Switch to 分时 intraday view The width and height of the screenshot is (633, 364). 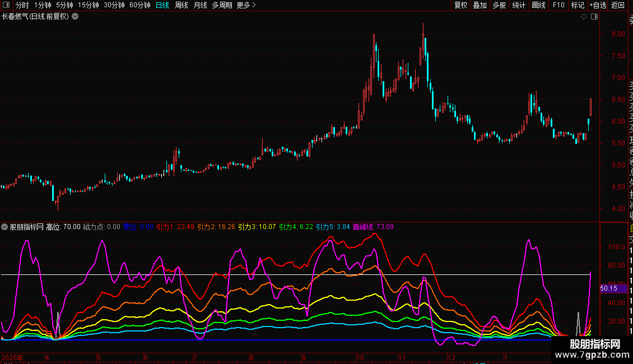tap(22, 5)
